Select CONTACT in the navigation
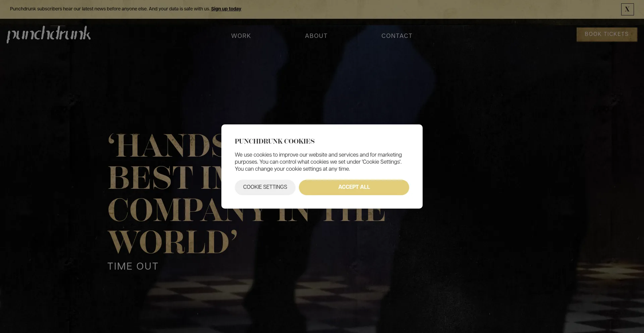644x333 pixels. [x=397, y=36]
